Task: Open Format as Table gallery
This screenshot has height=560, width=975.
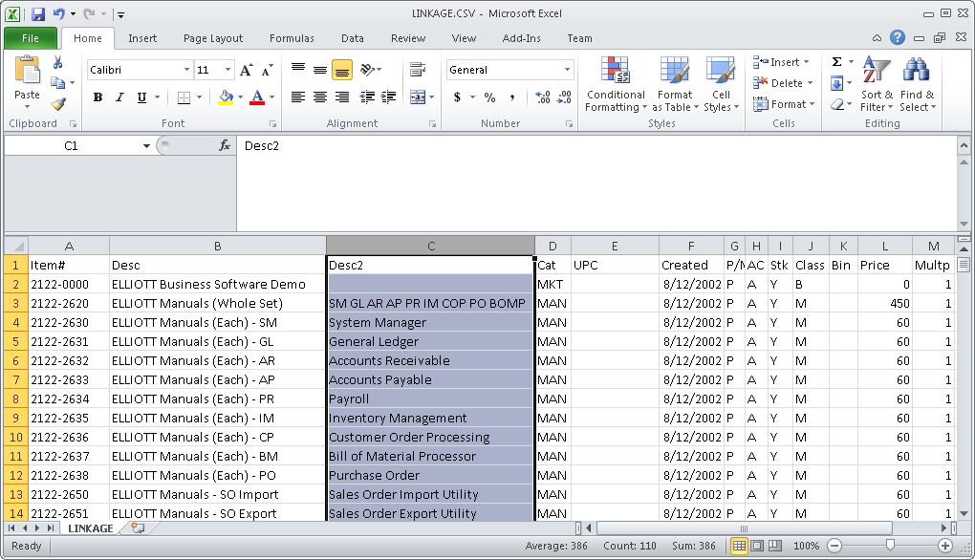Action: [675, 84]
